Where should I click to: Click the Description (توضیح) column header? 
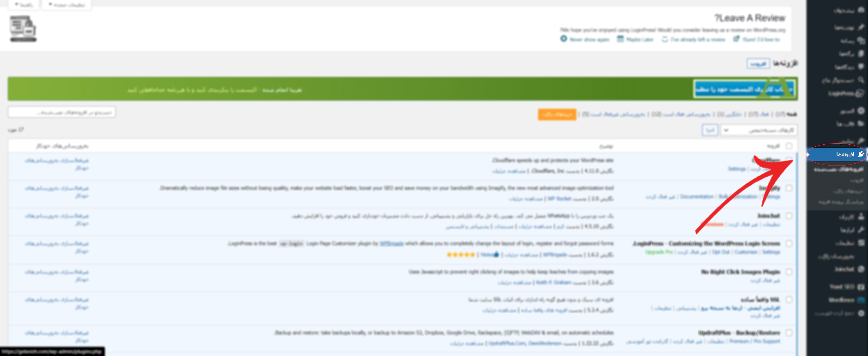pos(606,146)
